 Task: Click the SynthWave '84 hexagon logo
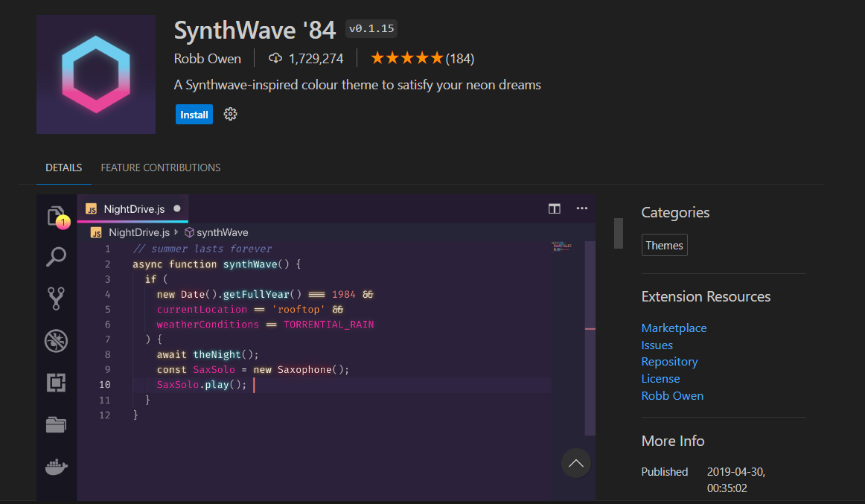(96, 74)
